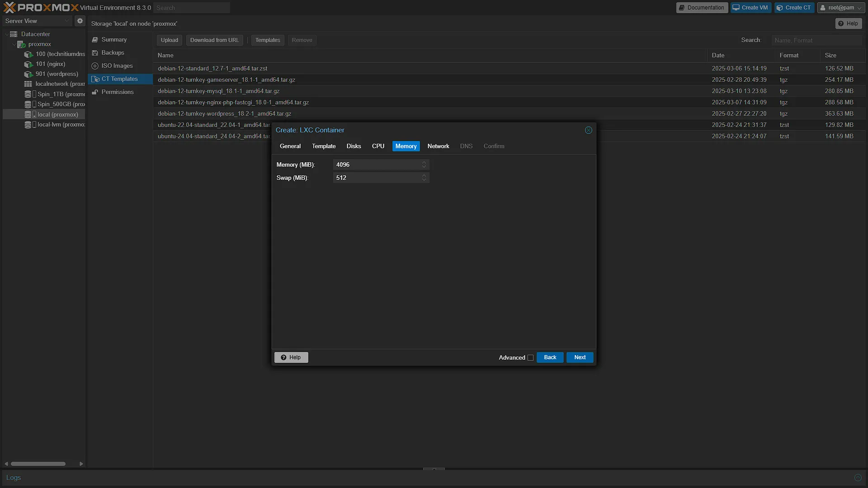Select the Spin_500GB storage in the tree
Screen dimensions: 868x488
[55, 104]
